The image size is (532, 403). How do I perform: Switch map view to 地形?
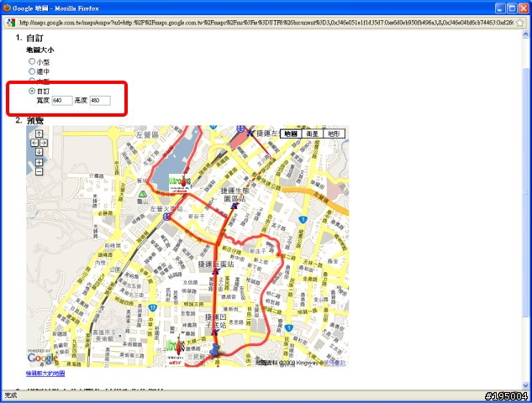click(334, 133)
